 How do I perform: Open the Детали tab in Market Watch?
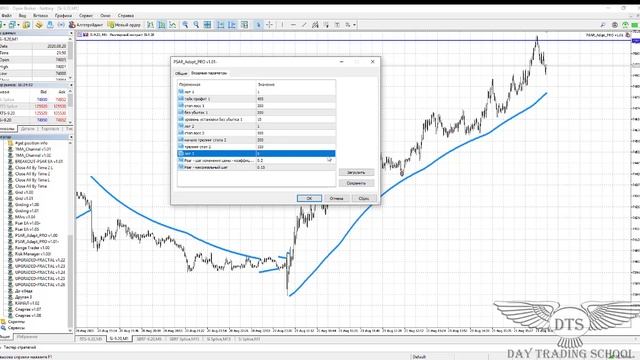tap(28, 129)
